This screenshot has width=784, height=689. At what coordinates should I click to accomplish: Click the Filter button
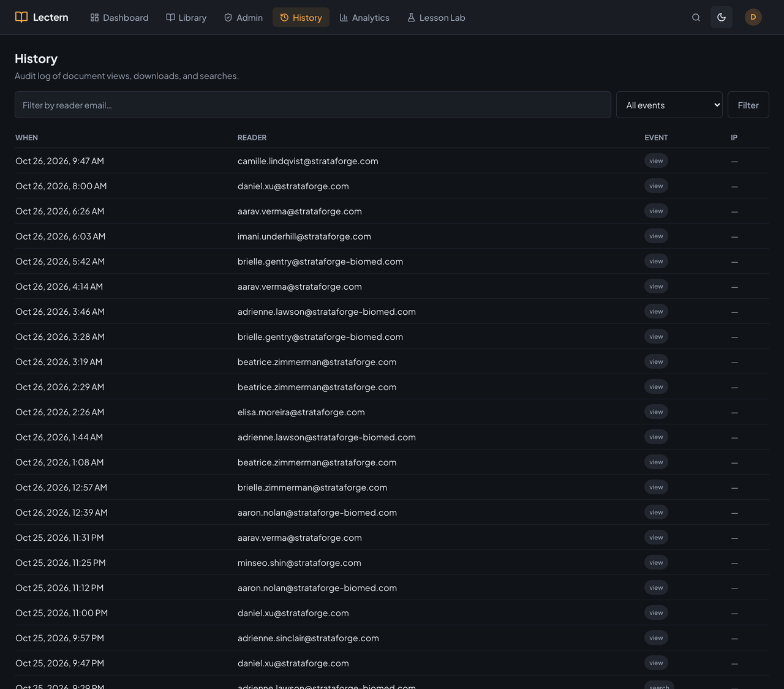pos(748,105)
